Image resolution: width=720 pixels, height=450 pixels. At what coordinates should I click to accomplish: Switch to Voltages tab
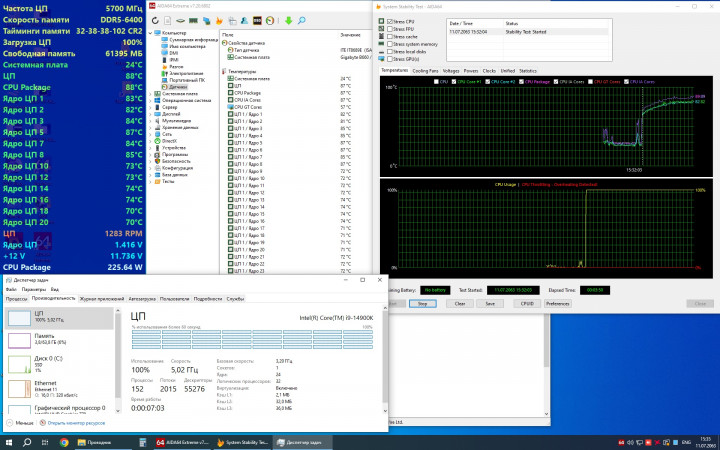click(450, 71)
